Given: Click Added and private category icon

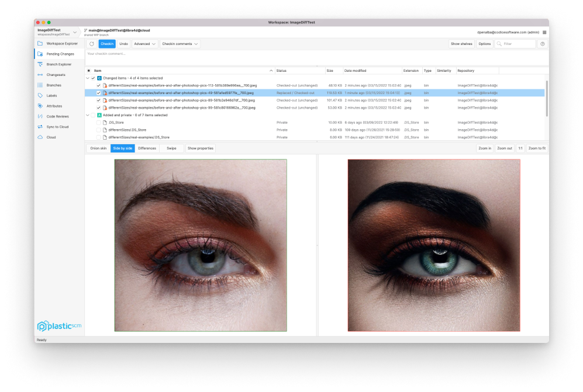Looking at the screenshot, I should point(99,115).
